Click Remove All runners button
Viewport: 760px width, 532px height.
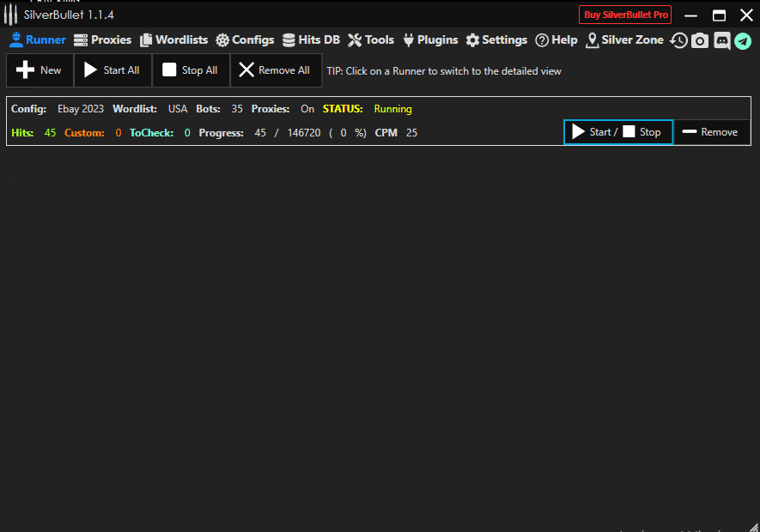click(276, 70)
